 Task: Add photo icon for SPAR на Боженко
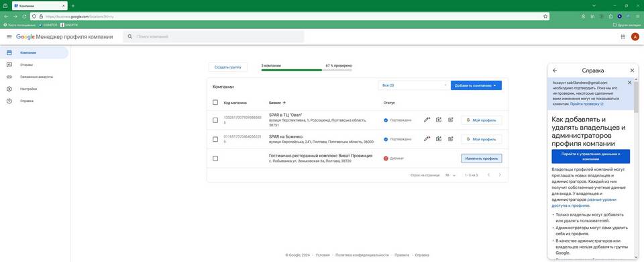point(439,139)
